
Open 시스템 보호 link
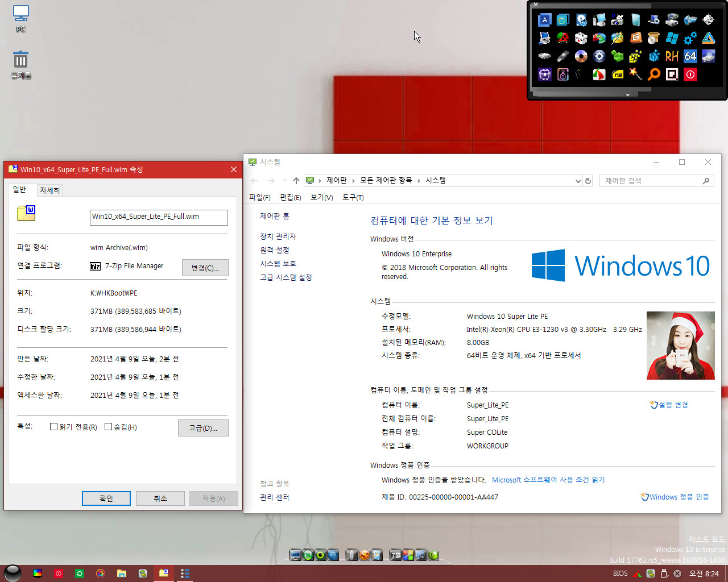coord(278,264)
